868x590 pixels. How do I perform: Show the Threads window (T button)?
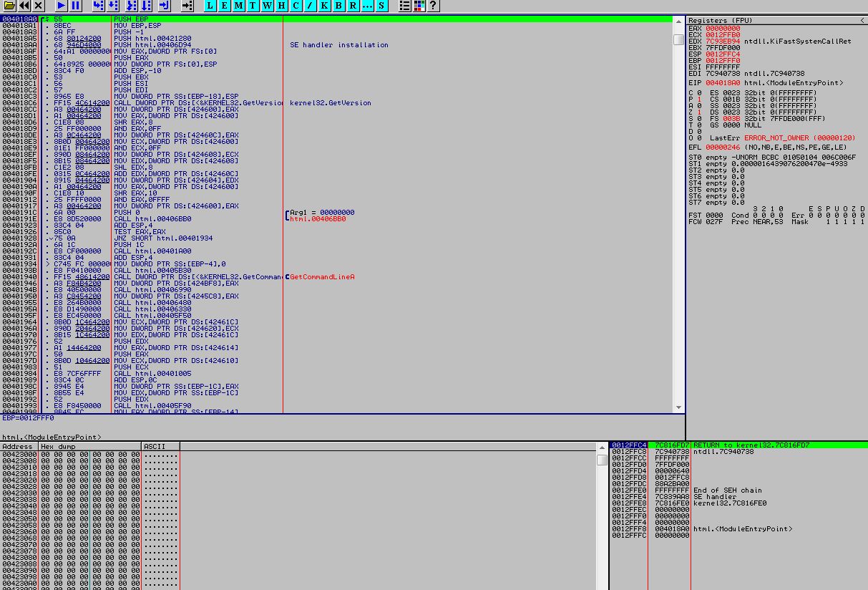[x=253, y=6]
